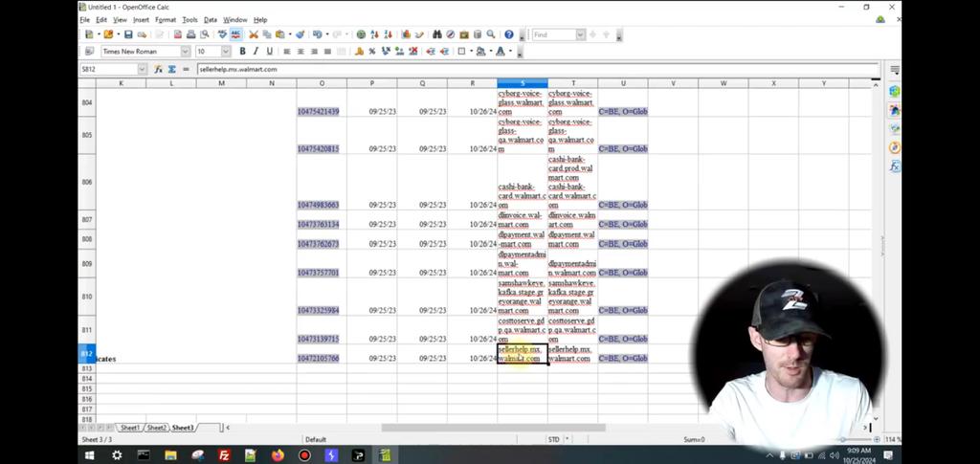Click the Sum sigma button

pyautogui.click(x=172, y=69)
